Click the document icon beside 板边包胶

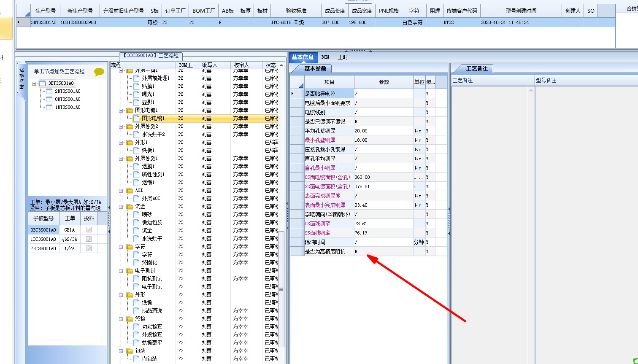(136, 222)
